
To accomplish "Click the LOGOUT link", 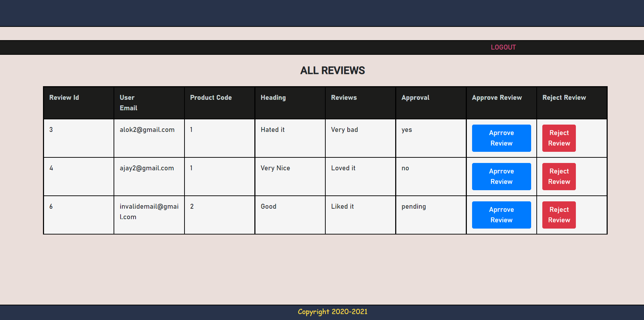I will coord(503,47).
